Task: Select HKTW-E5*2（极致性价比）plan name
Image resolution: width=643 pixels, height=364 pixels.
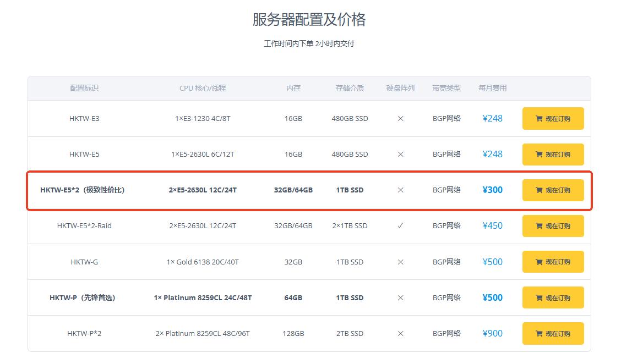Action: (x=83, y=190)
